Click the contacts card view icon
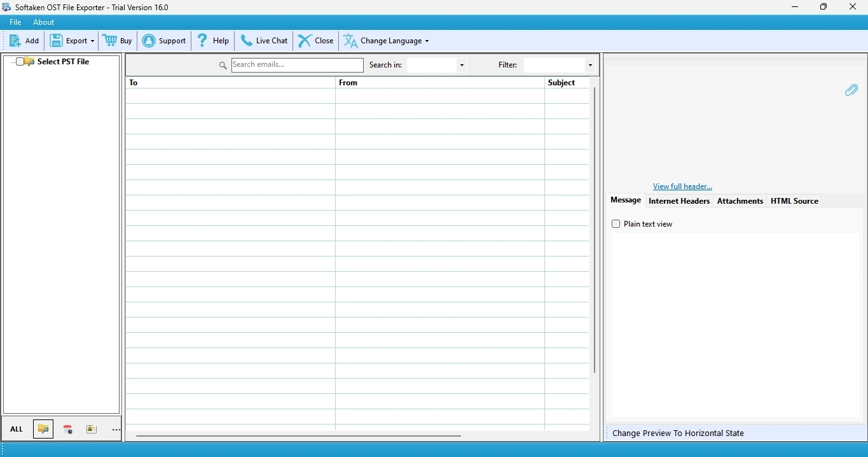The image size is (868, 457). [92, 430]
